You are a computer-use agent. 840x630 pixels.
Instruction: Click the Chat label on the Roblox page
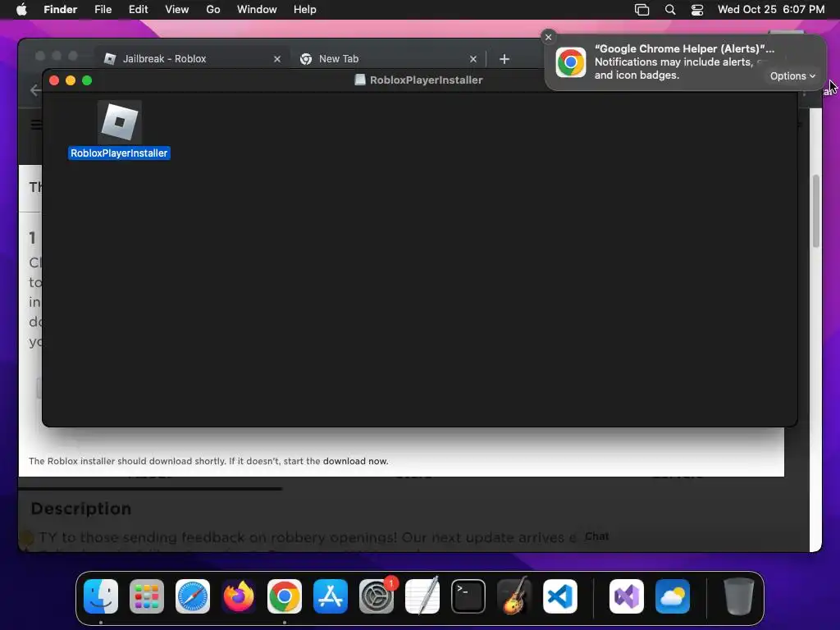pyautogui.click(x=597, y=536)
